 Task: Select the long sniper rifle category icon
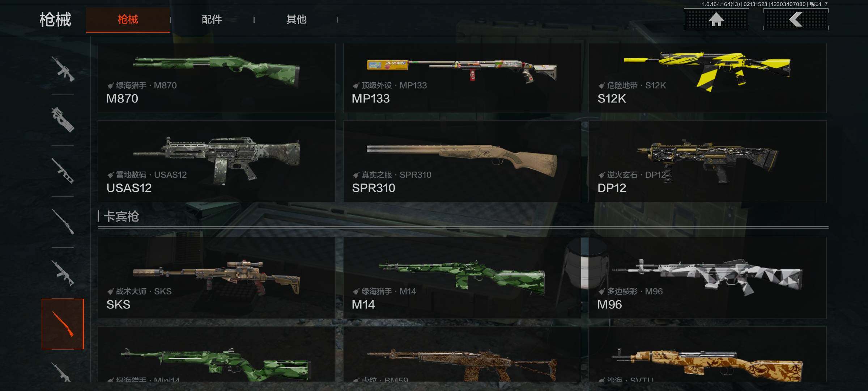(x=63, y=222)
